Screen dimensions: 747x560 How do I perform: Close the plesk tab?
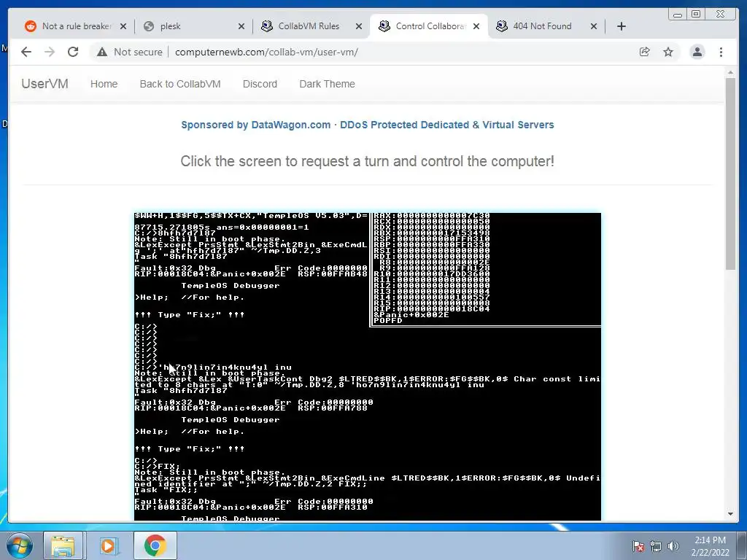click(x=241, y=27)
